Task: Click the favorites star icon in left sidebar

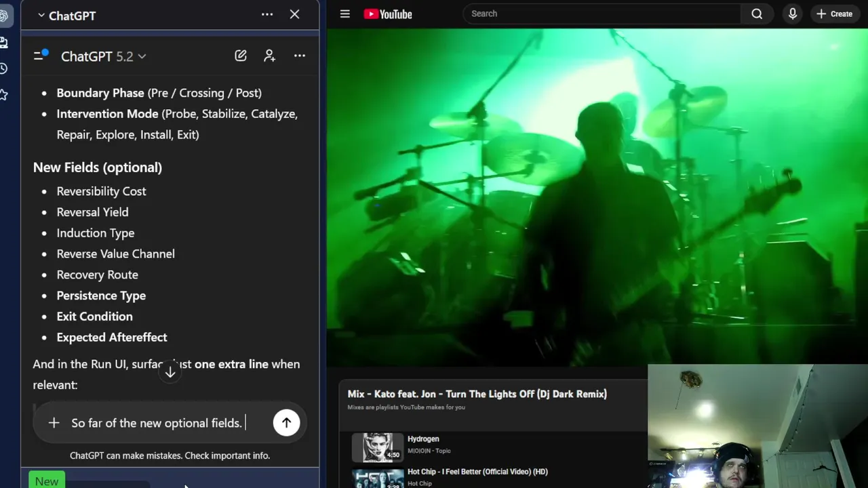Action: point(3,94)
